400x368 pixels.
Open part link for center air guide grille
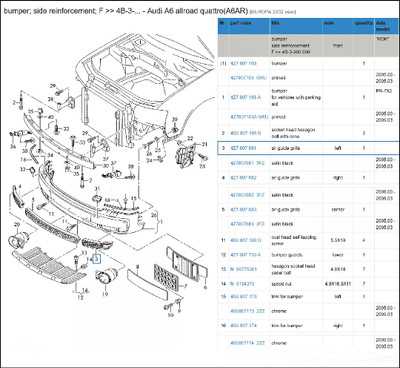point(244,210)
